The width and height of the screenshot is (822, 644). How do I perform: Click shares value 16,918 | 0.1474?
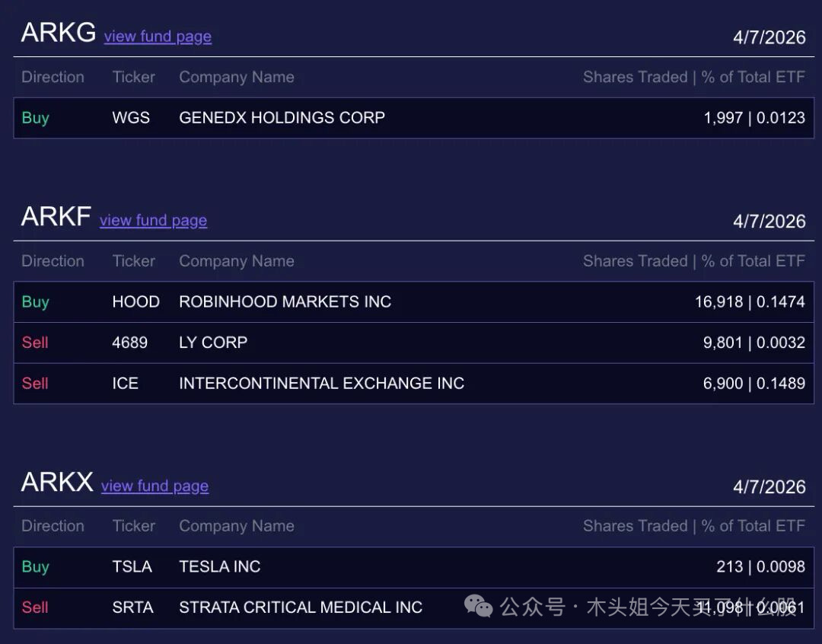750,301
